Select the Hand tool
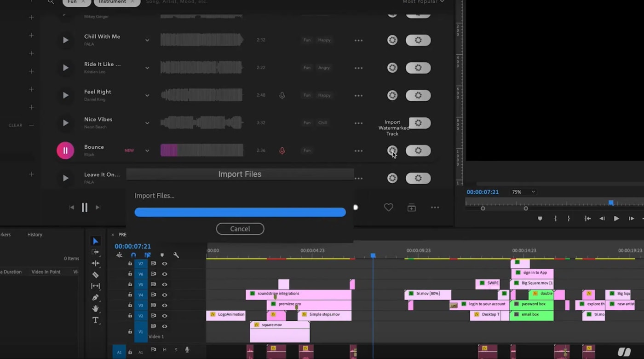The image size is (644, 359). (x=95, y=309)
